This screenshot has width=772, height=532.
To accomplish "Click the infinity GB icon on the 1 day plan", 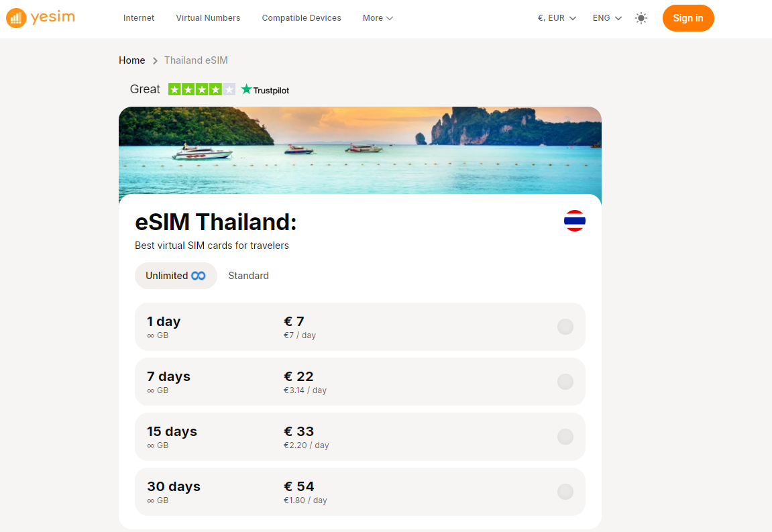I will tap(150, 335).
